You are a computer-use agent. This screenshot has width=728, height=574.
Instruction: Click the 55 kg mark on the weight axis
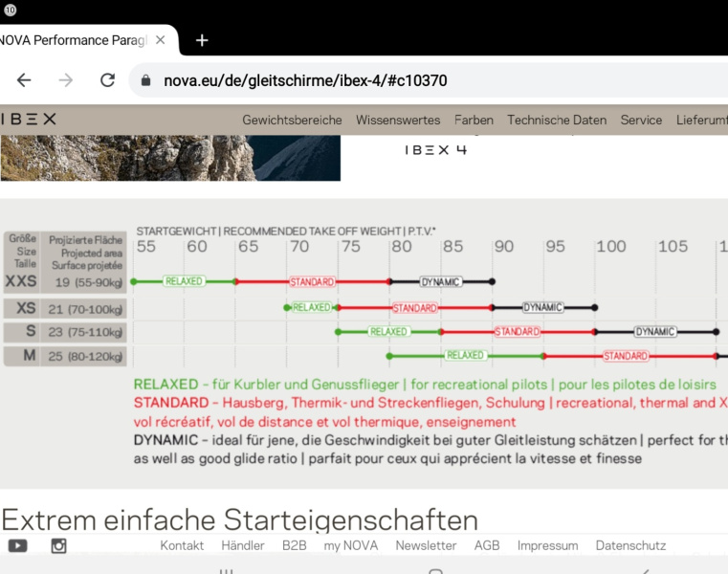(x=145, y=246)
